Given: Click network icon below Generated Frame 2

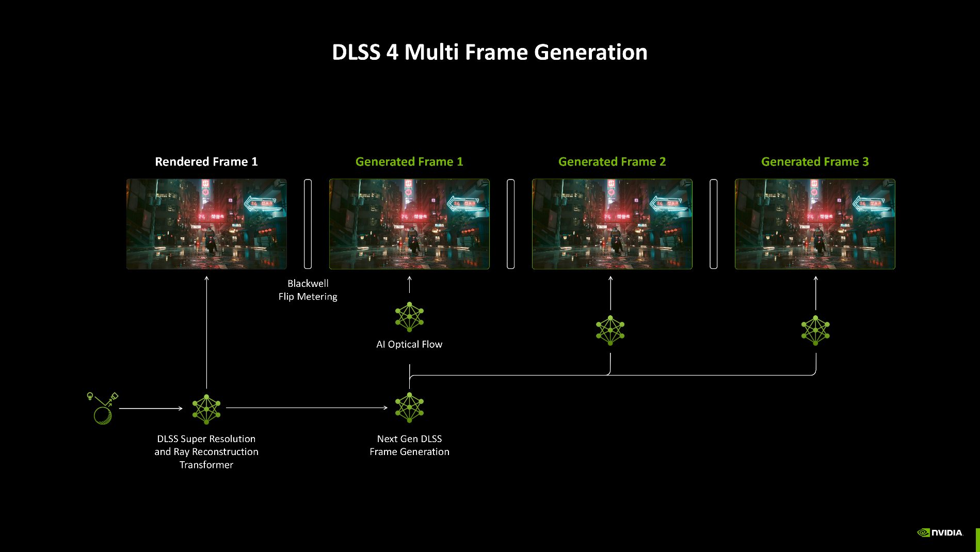Looking at the screenshot, I should pyautogui.click(x=610, y=330).
